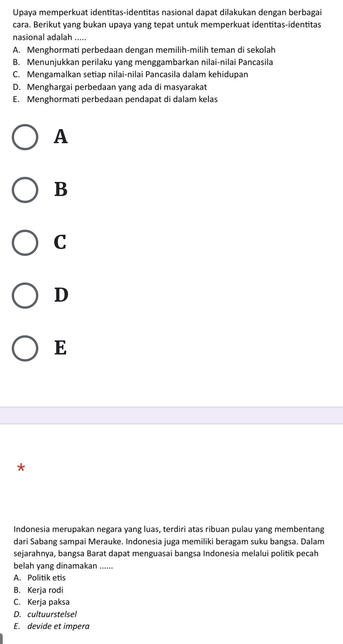The height and width of the screenshot is (644, 343).
Task: Click the bold letter D label
Action: coord(61,295)
